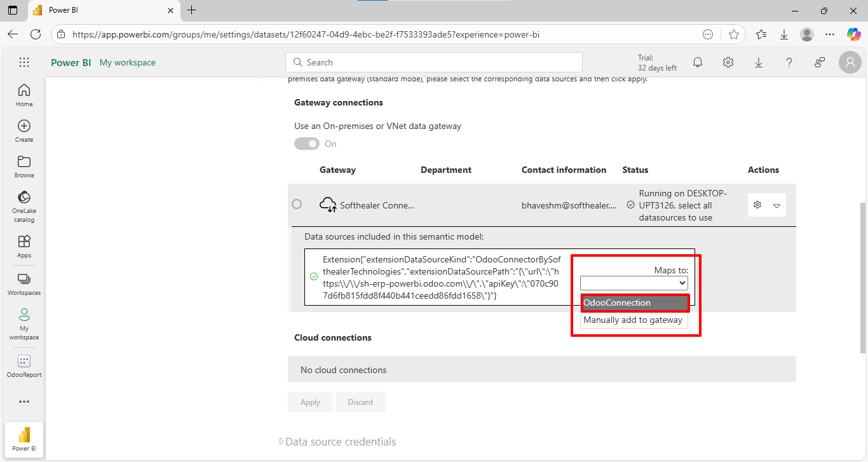Click the Contact information column header

coord(564,170)
